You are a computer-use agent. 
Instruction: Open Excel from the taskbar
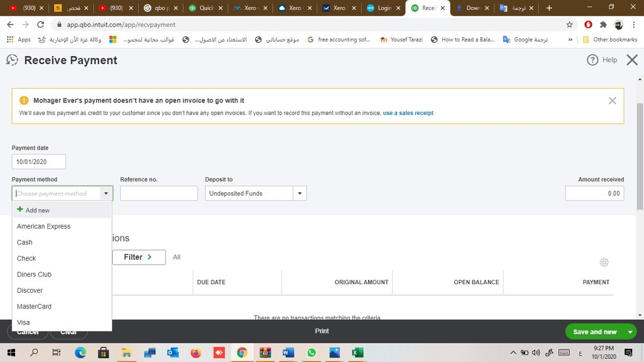point(358,353)
